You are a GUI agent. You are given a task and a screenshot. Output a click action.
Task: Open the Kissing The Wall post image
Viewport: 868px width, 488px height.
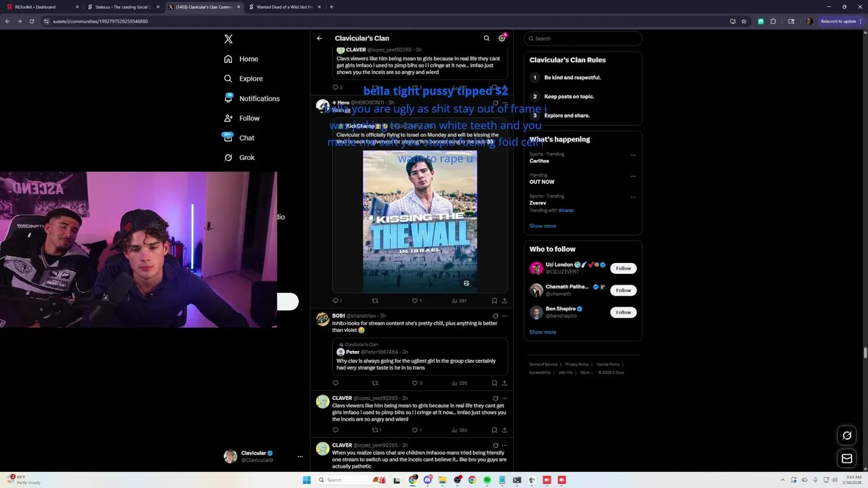coord(420,222)
